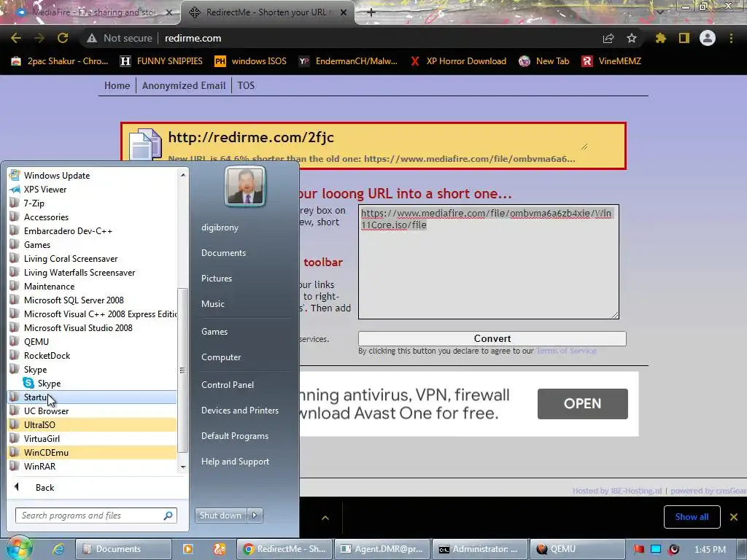747x560 pixels.
Task: Expand the WinCDEmu folder
Action: point(93,452)
